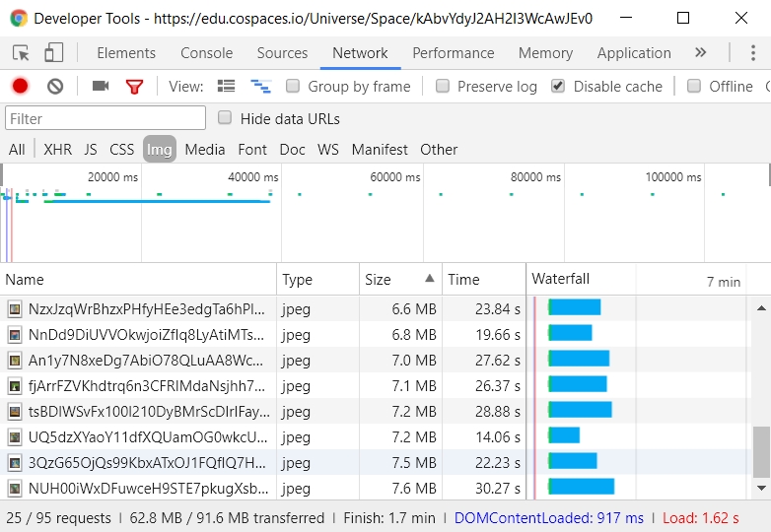This screenshot has height=532, width=771.
Task: Enable the Preserve log checkbox
Action: click(443, 87)
